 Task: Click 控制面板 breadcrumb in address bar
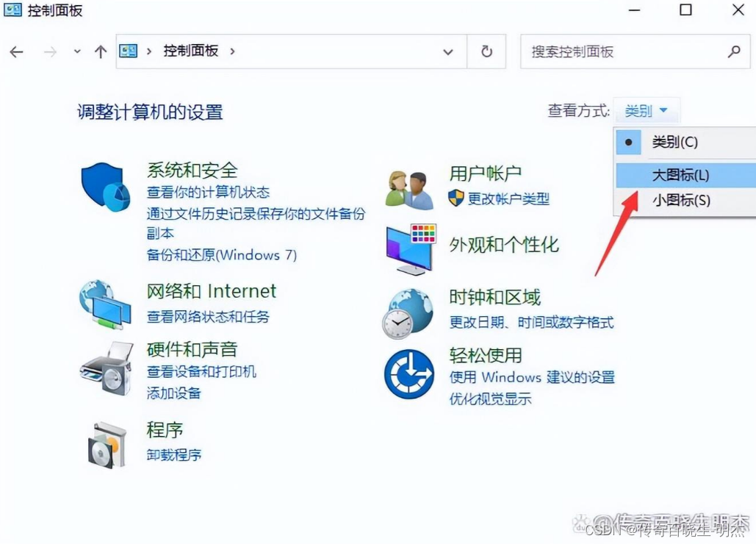point(190,51)
